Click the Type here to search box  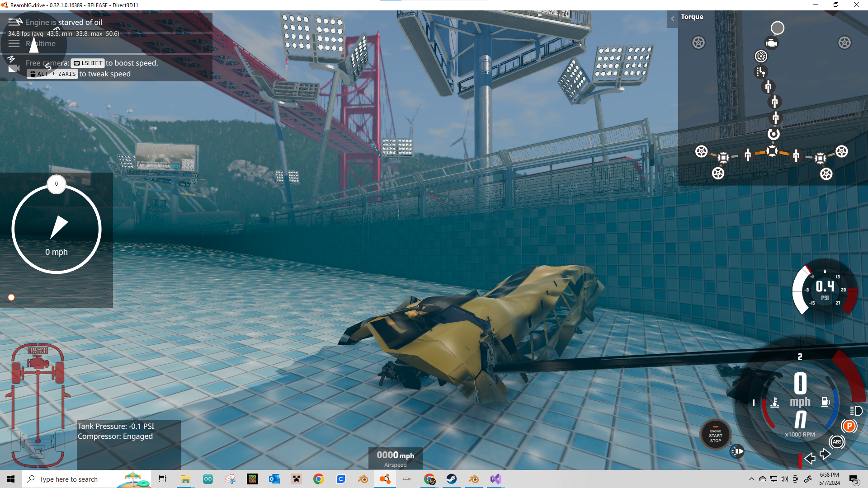click(86, 479)
